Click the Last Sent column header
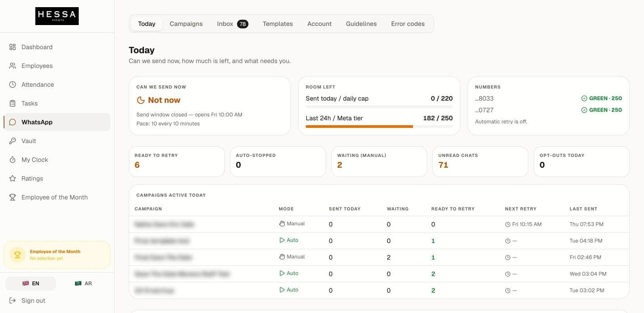The width and height of the screenshot is (644, 313). coord(583,209)
